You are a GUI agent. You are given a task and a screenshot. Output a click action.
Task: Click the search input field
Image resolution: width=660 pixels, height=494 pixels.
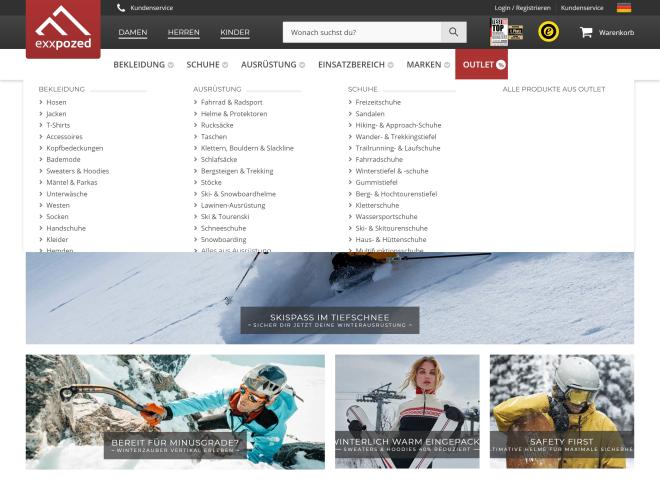[x=362, y=32]
